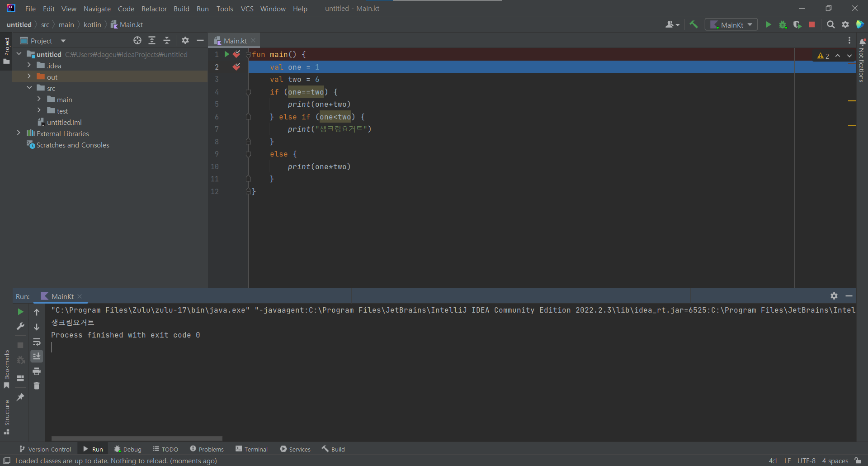Open Search Everywhere with the magnifier icon

coord(831,24)
